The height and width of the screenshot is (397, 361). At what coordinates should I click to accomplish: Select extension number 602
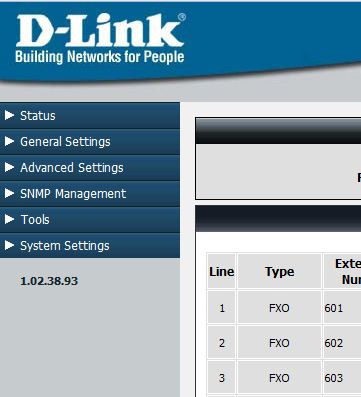click(x=334, y=343)
